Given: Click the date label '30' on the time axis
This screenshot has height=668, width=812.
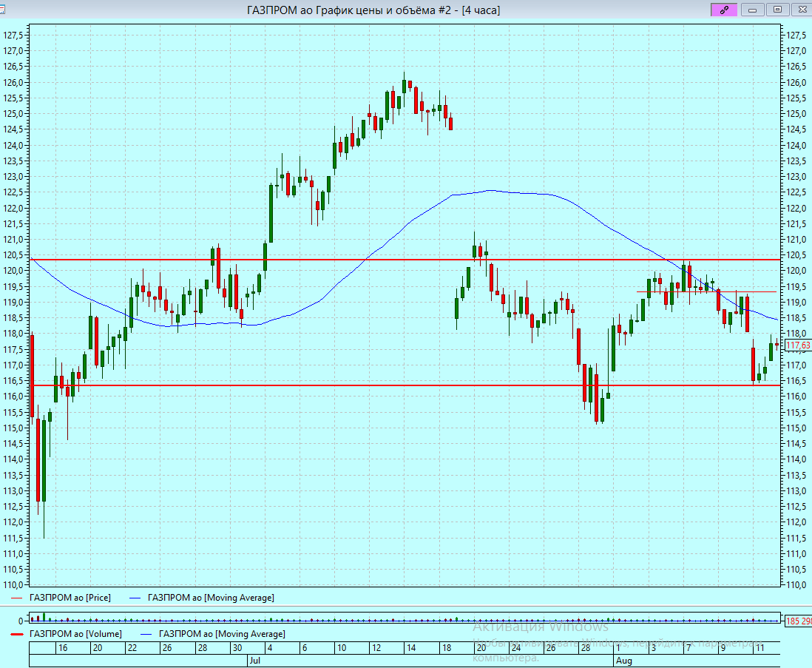Looking at the screenshot, I should [x=237, y=648].
